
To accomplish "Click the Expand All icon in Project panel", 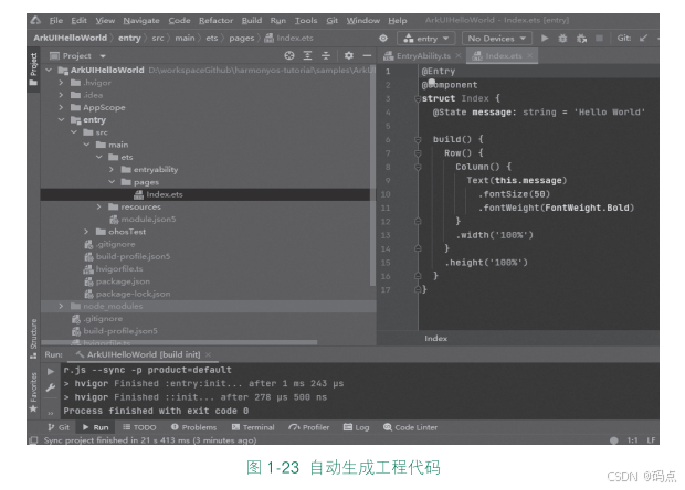I will 308,56.
